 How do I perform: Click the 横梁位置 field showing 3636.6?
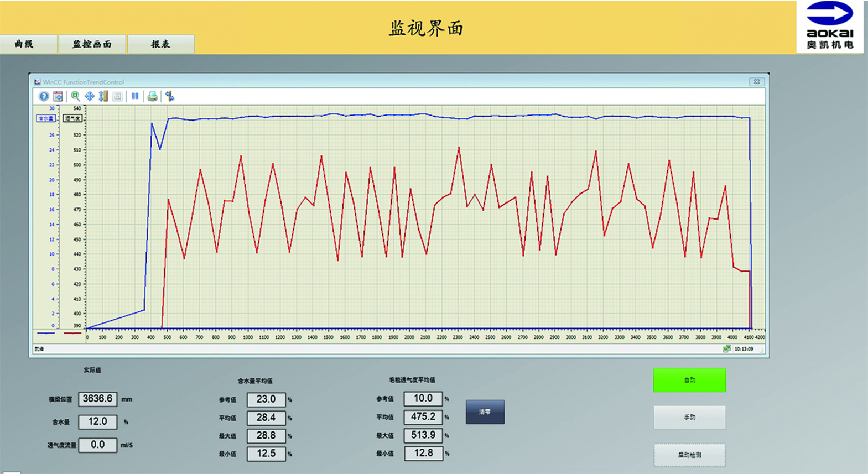tap(97, 399)
